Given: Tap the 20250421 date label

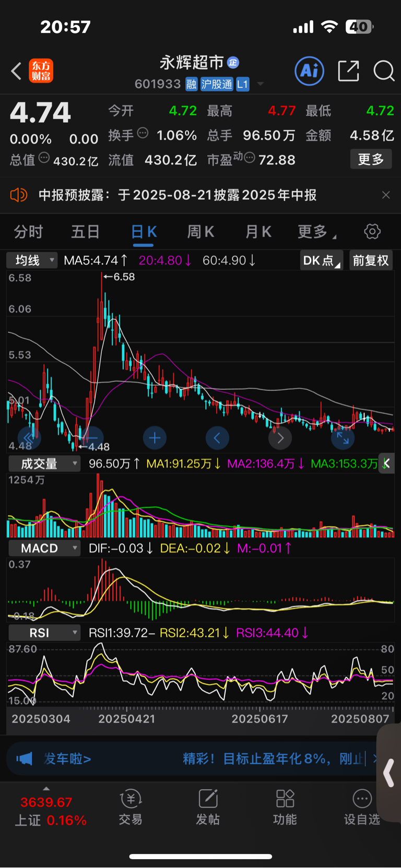Looking at the screenshot, I should click(x=126, y=719).
